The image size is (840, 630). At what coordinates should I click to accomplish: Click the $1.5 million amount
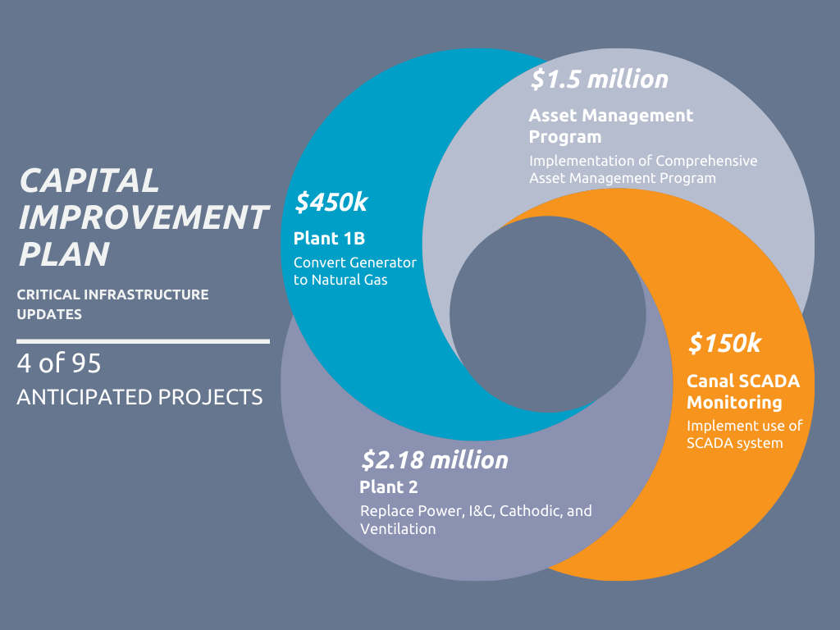click(x=599, y=79)
